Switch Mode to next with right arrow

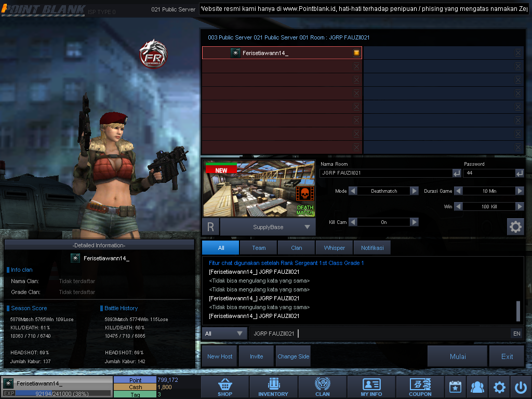click(414, 191)
